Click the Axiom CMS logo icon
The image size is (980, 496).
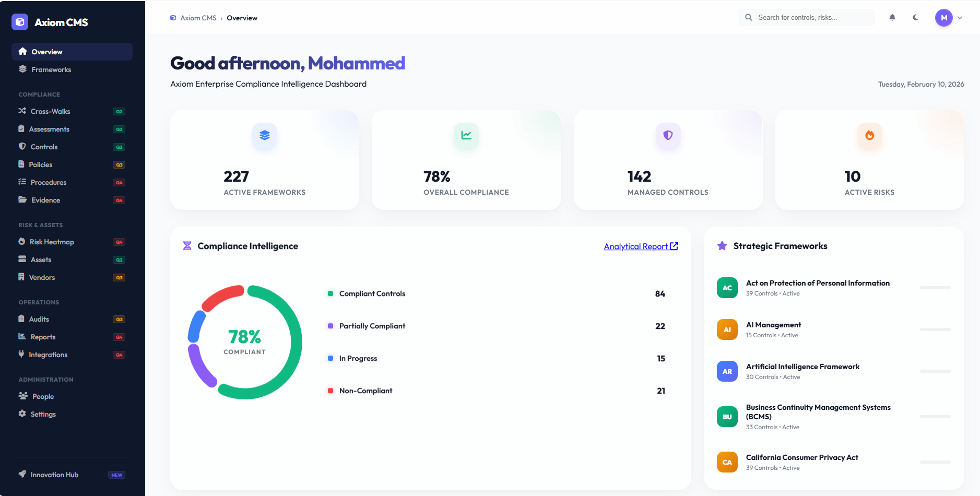(x=20, y=22)
